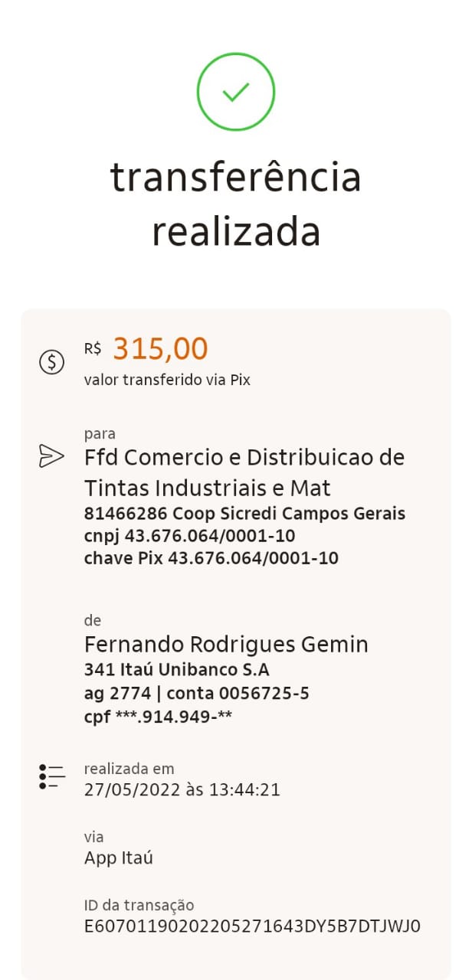The width and height of the screenshot is (472, 980).
Task: Click the list details icon
Action: point(51,776)
